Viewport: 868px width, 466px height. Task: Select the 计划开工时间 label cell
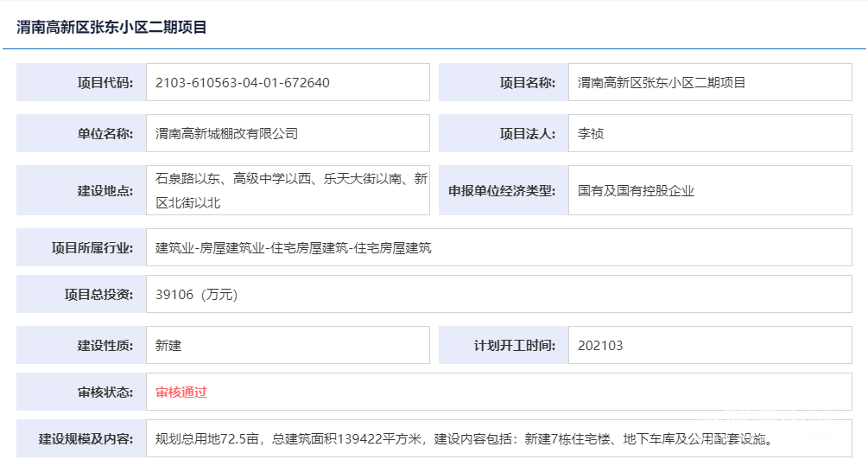[x=504, y=346]
